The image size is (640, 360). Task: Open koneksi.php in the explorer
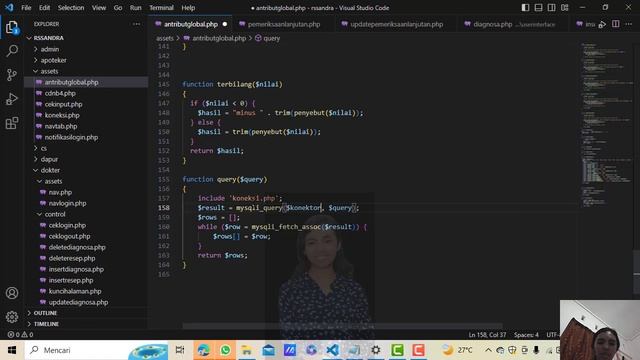62,115
